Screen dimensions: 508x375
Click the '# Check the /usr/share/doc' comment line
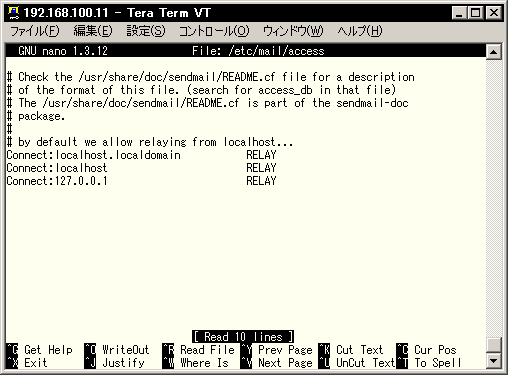click(x=211, y=77)
